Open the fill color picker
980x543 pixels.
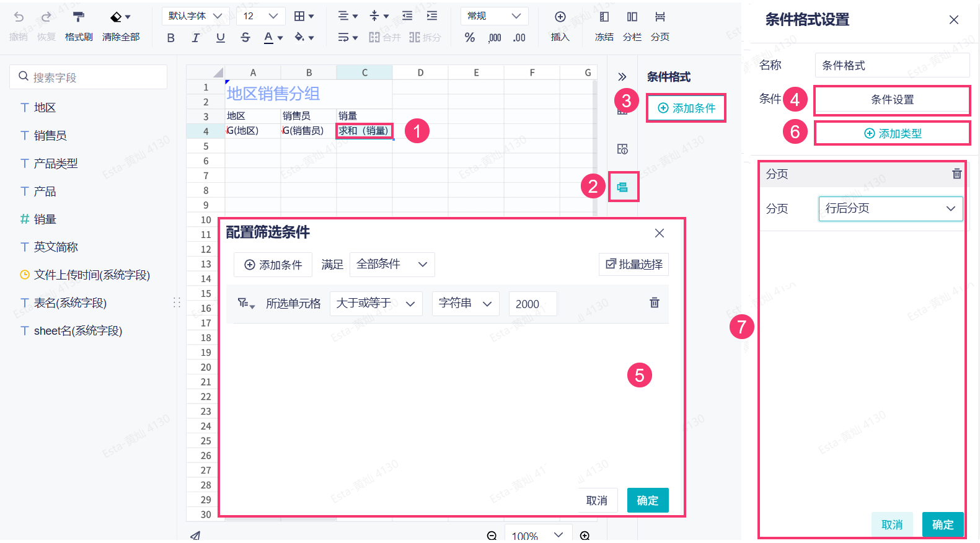point(304,38)
